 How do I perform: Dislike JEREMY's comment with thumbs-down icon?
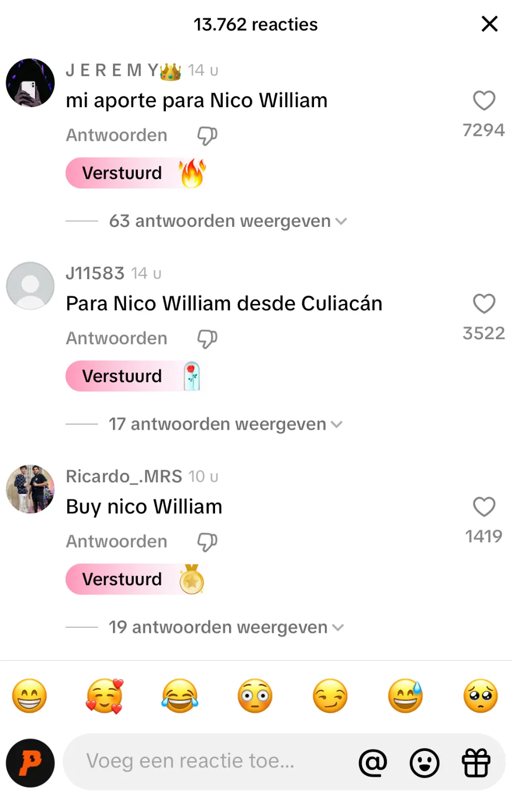click(x=207, y=136)
